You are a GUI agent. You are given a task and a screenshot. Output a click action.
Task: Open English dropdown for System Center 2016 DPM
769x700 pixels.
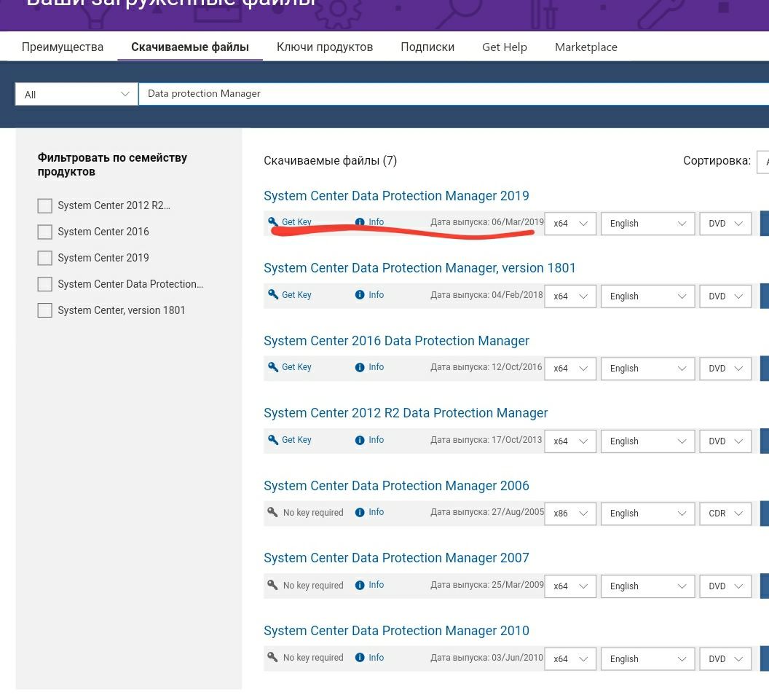pos(647,369)
